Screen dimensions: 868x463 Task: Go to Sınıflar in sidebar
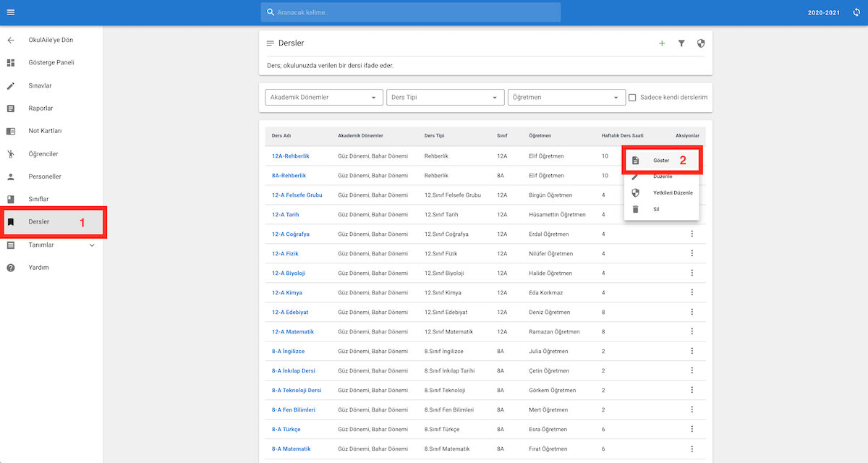point(51,199)
